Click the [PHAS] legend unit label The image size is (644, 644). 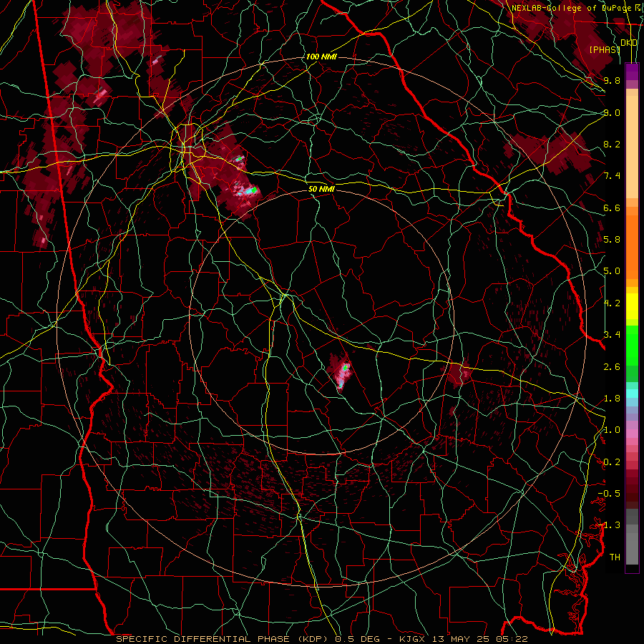pos(605,49)
